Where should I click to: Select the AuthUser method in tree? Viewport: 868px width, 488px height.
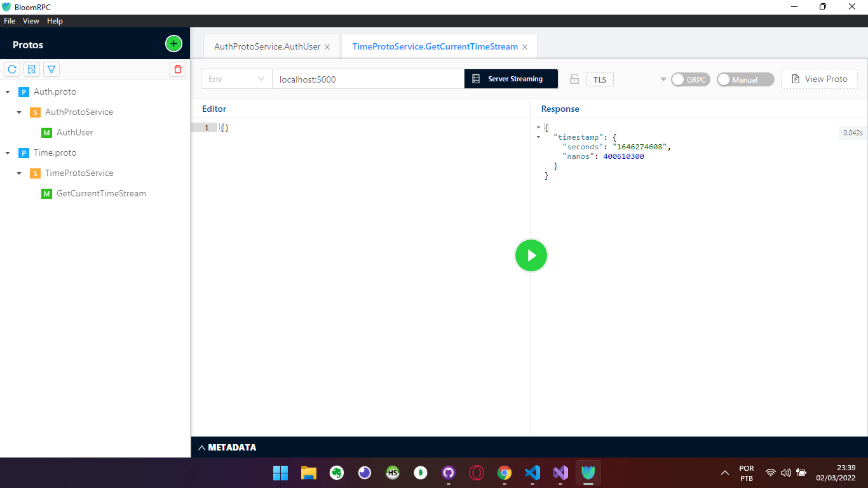pyautogui.click(x=75, y=133)
